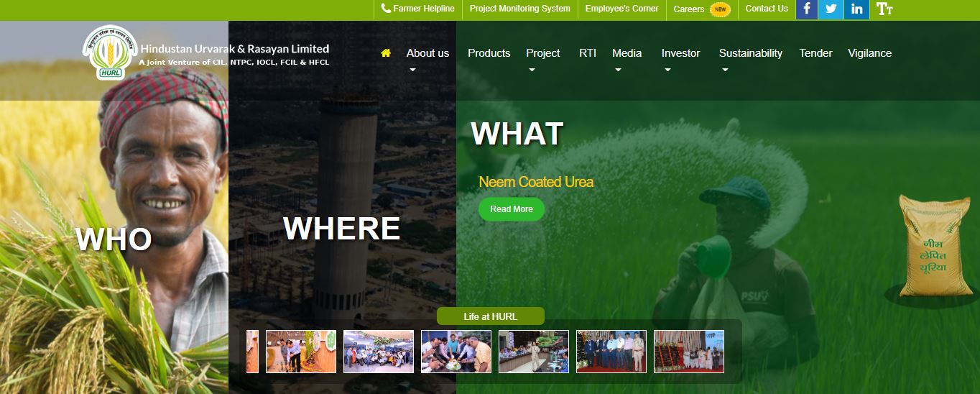Open the community meal photo thumbnail
This screenshot has height=394, width=980.
[456, 352]
